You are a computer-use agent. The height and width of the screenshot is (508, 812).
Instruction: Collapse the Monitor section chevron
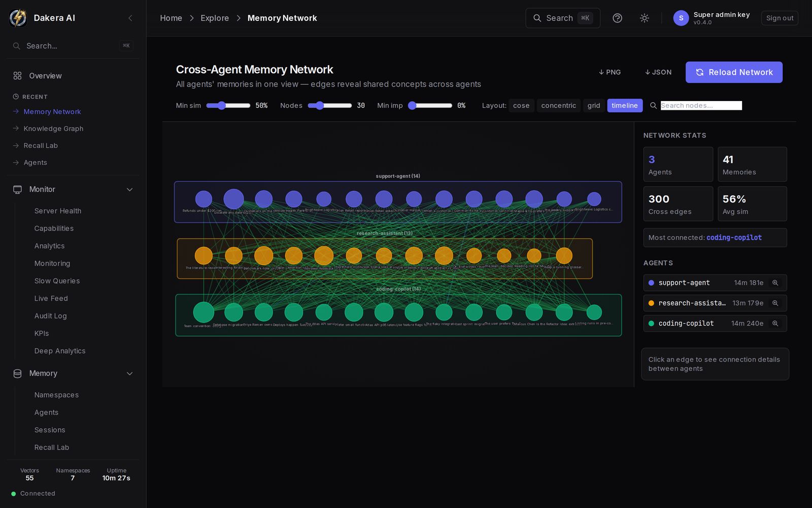129,189
